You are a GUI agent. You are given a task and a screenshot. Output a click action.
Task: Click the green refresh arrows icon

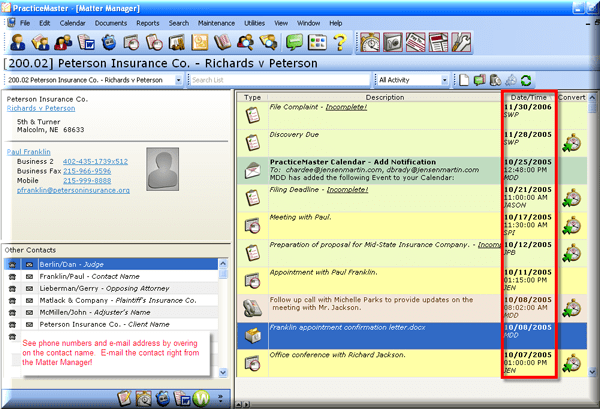pos(526,80)
